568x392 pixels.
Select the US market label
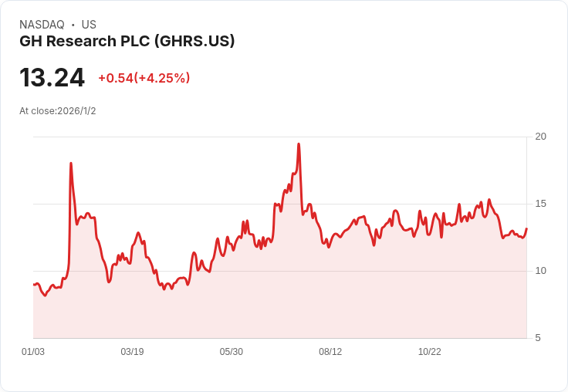89,25
